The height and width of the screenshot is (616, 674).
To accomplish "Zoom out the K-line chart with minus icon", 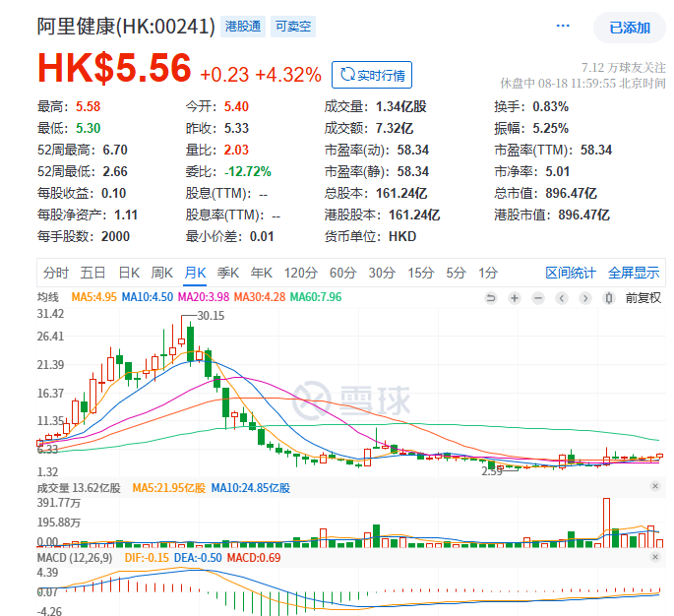I will click(538, 298).
